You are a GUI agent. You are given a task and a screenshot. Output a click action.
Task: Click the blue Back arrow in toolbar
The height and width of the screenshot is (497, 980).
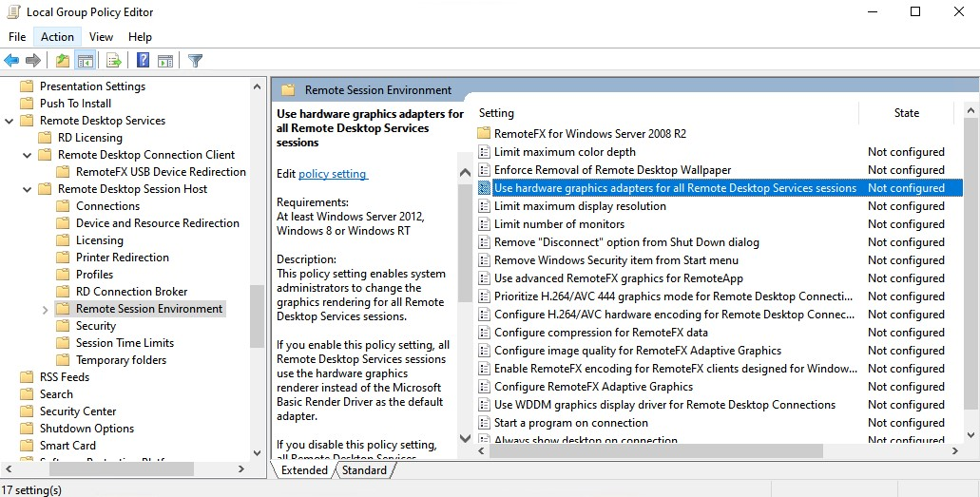coord(11,61)
